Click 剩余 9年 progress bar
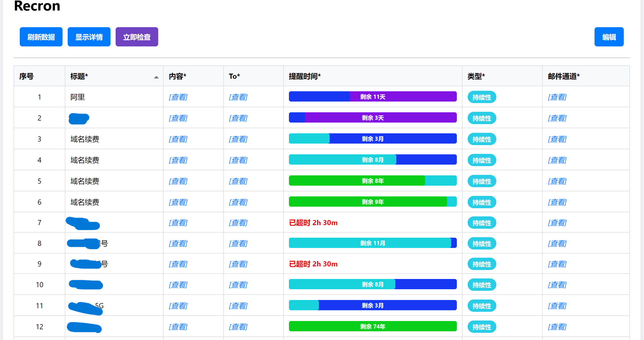The height and width of the screenshot is (340, 644). pos(373,202)
